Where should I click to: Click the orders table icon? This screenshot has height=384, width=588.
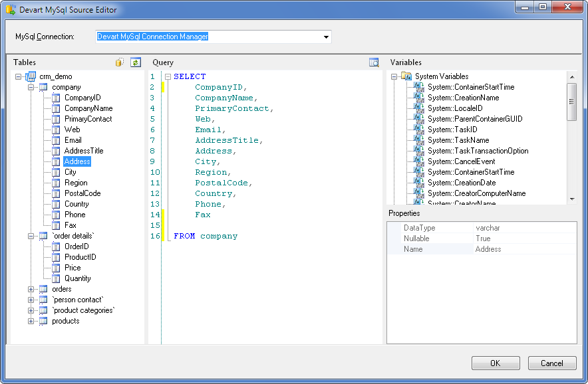point(43,289)
